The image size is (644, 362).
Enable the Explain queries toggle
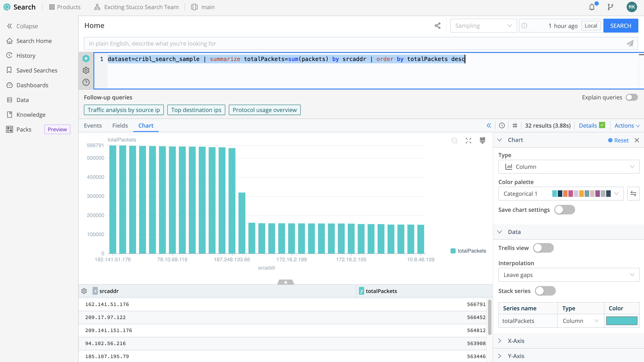631,97
